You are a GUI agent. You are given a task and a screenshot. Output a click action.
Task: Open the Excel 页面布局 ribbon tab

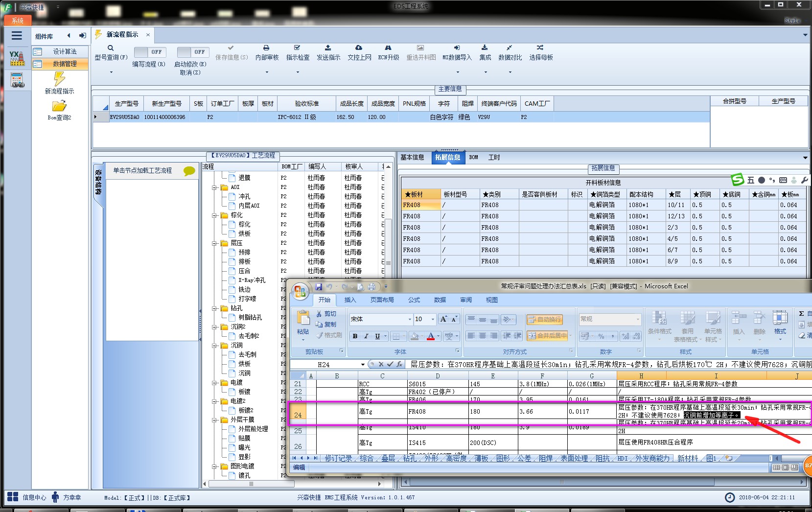coord(382,300)
